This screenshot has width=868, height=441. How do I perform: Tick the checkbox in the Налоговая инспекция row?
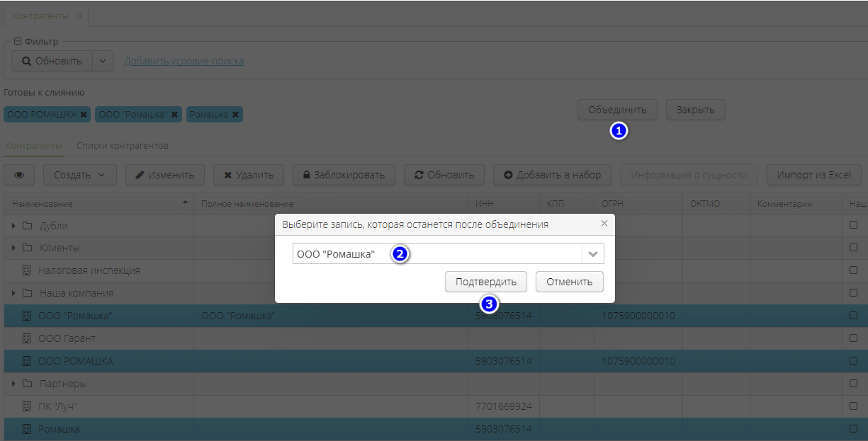pos(854,270)
